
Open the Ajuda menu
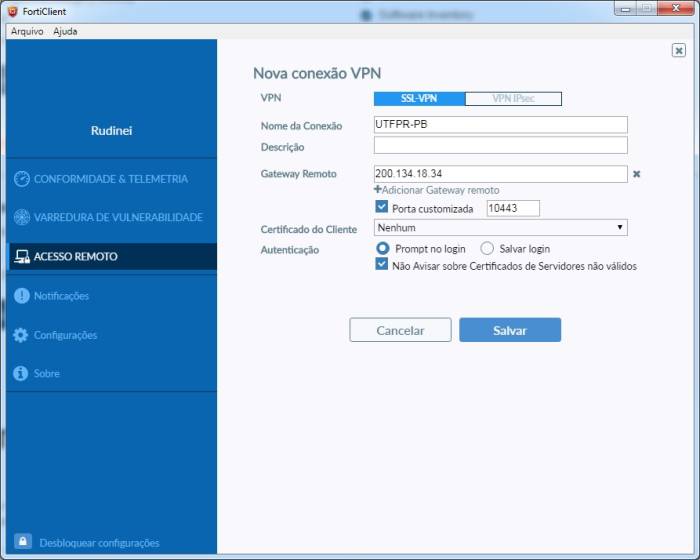pos(65,31)
